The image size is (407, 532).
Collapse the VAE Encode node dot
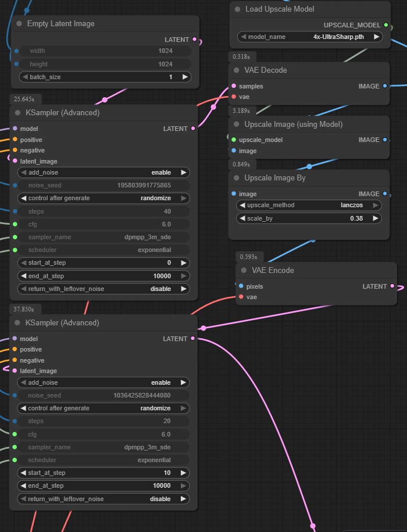click(x=244, y=271)
